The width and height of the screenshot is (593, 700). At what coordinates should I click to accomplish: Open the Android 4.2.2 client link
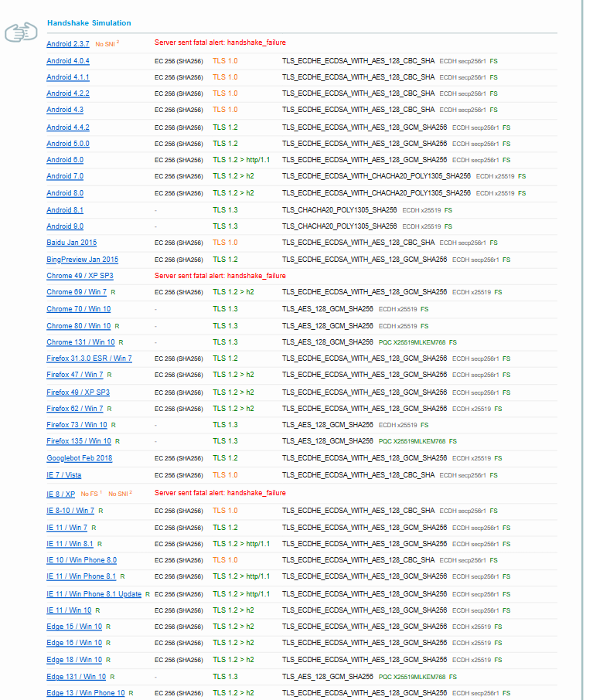(68, 93)
